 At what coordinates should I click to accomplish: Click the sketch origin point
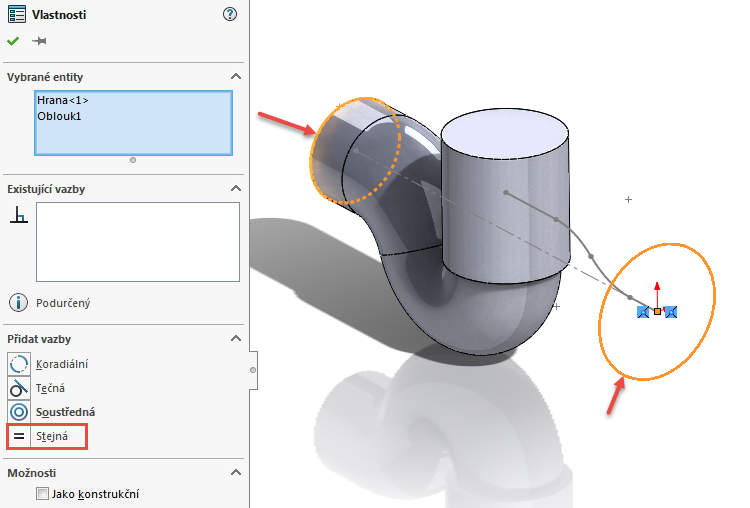tap(657, 311)
